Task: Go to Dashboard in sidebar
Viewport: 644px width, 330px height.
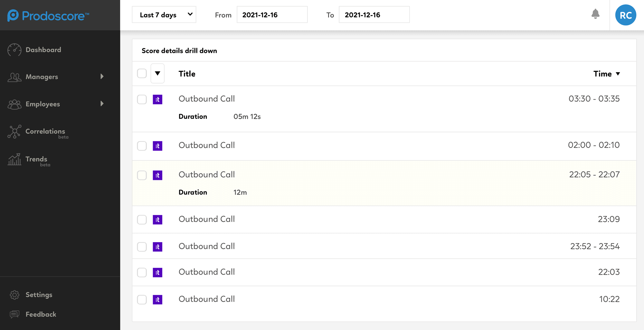Action: pos(43,50)
